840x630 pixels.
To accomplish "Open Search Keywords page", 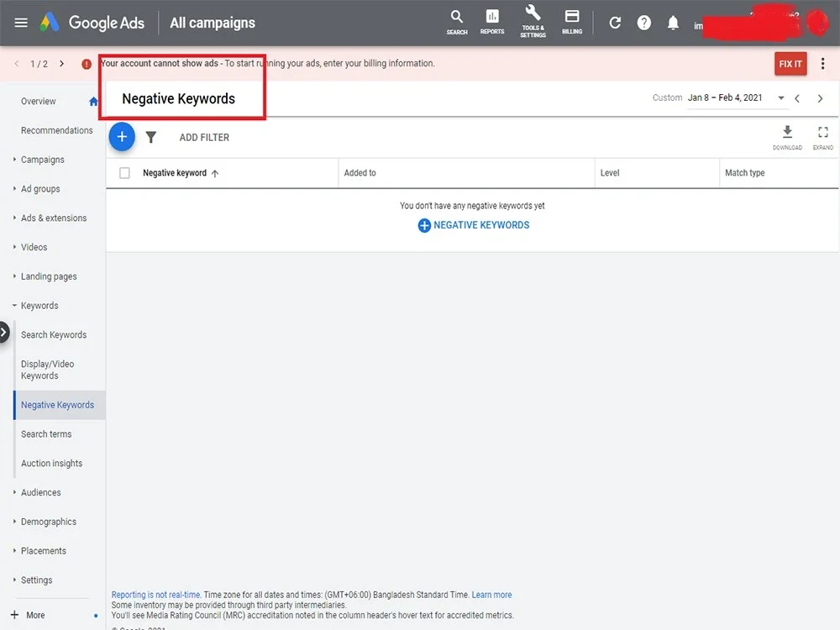I will (54, 335).
